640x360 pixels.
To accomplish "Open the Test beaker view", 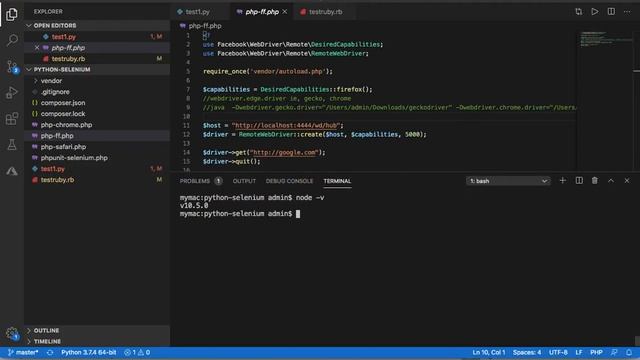I will coord(12,144).
